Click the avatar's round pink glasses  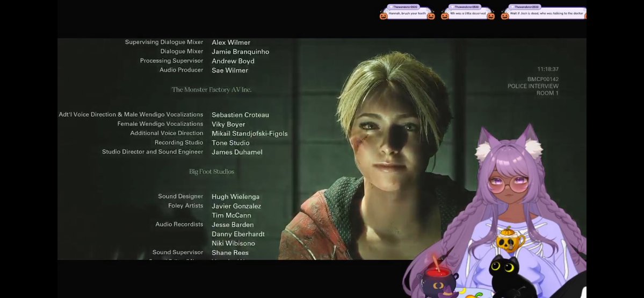tap(509, 185)
